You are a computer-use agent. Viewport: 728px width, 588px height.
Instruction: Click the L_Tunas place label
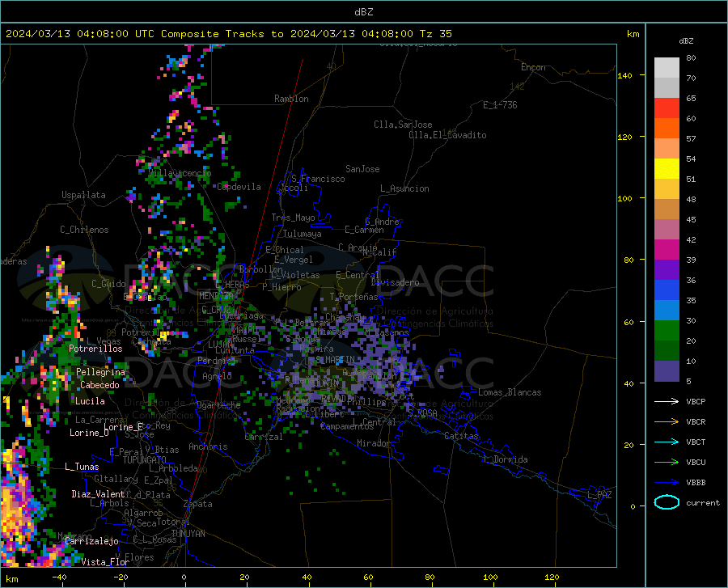click(82, 467)
